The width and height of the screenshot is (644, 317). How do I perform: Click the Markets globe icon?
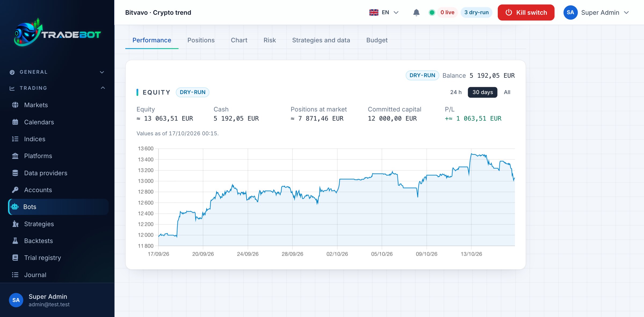[15, 105]
